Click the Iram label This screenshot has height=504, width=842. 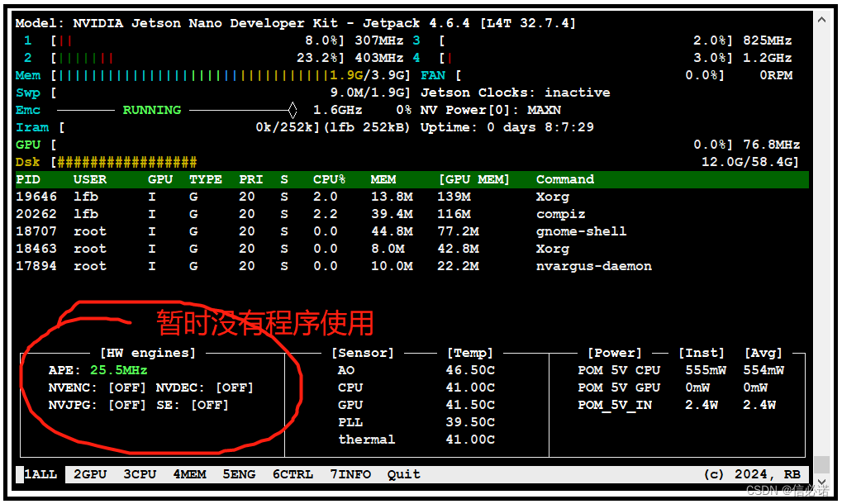pyautogui.click(x=32, y=128)
